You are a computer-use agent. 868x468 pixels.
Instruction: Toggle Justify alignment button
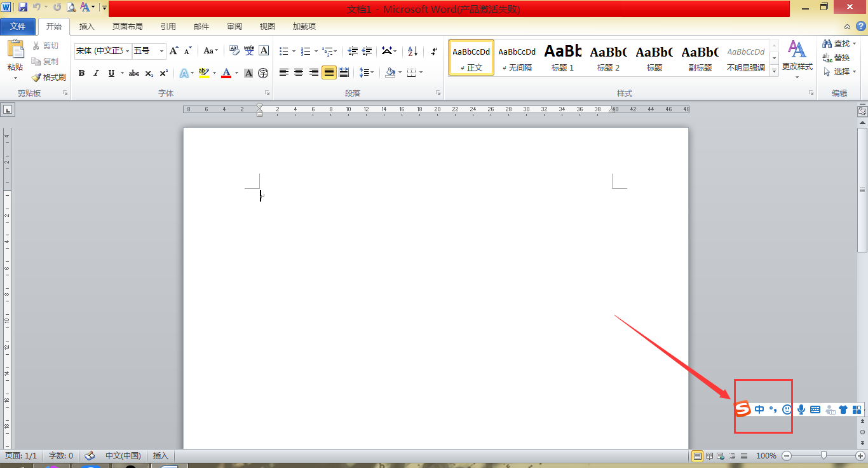coord(329,72)
